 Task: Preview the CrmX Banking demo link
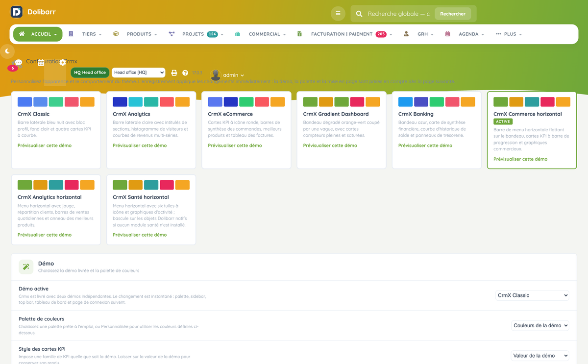[425, 146]
